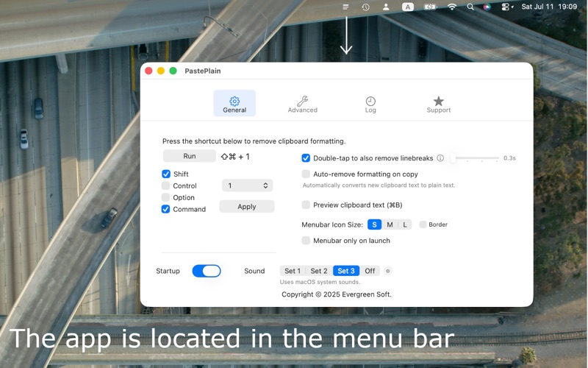Zoom the PastePlain window with green button

click(173, 71)
